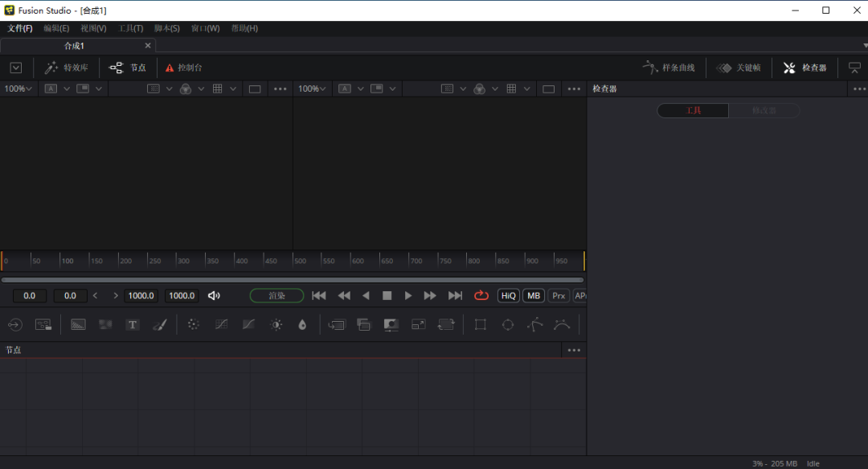Add a Paint tool node
The height and width of the screenshot is (469, 868).
(160, 325)
